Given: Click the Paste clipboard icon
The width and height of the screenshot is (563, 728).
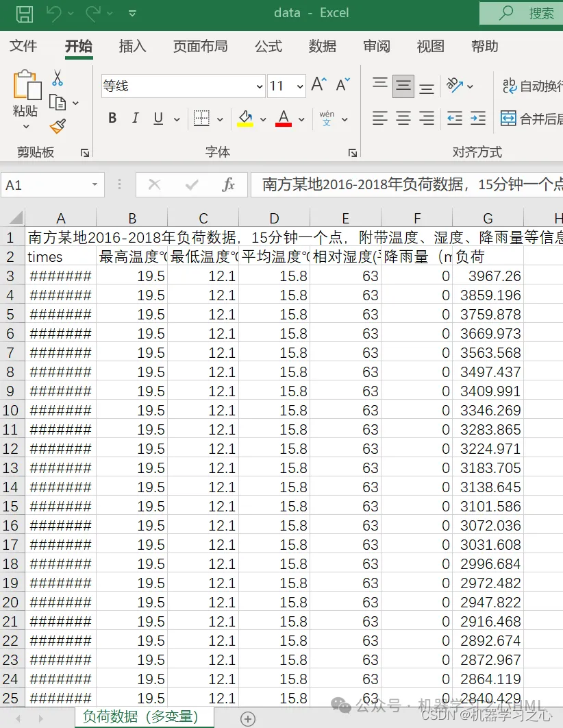Looking at the screenshot, I should pyautogui.click(x=27, y=84).
